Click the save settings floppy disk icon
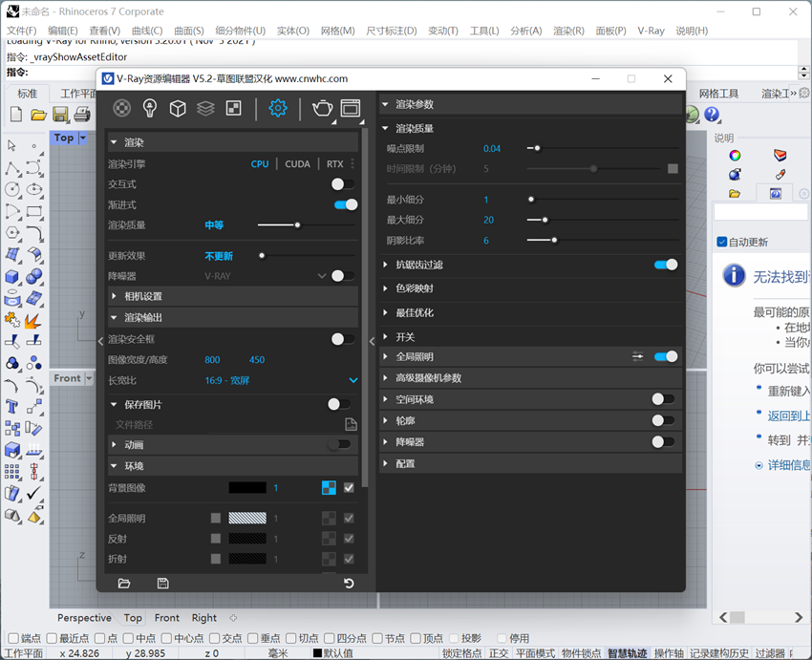 coord(162,583)
